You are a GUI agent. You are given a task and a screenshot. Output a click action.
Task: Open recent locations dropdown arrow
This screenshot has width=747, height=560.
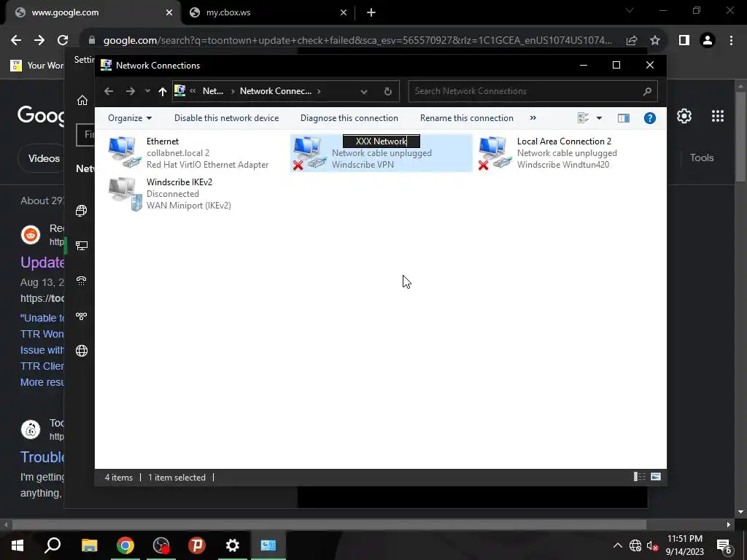coord(147,91)
